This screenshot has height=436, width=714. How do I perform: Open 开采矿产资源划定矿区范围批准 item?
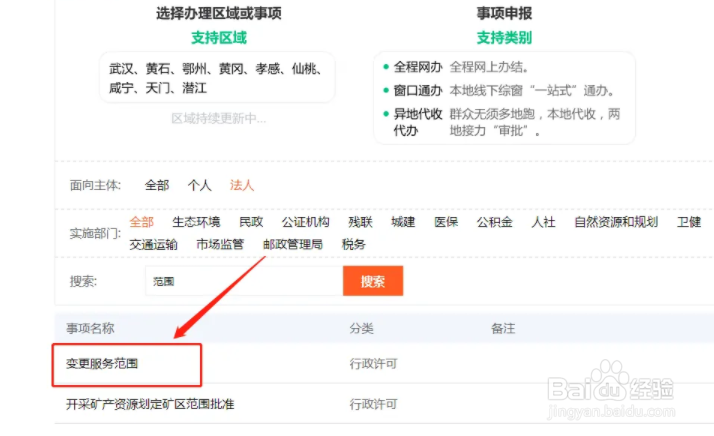click(150, 404)
